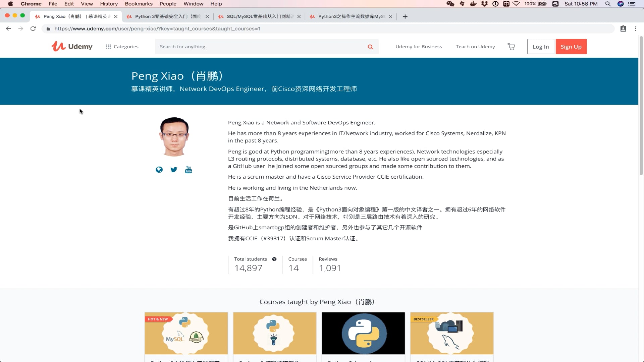This screenshot has width=644, height=362.
Task: Open macOS Spotlight search icon
Action: pos(608,4)
